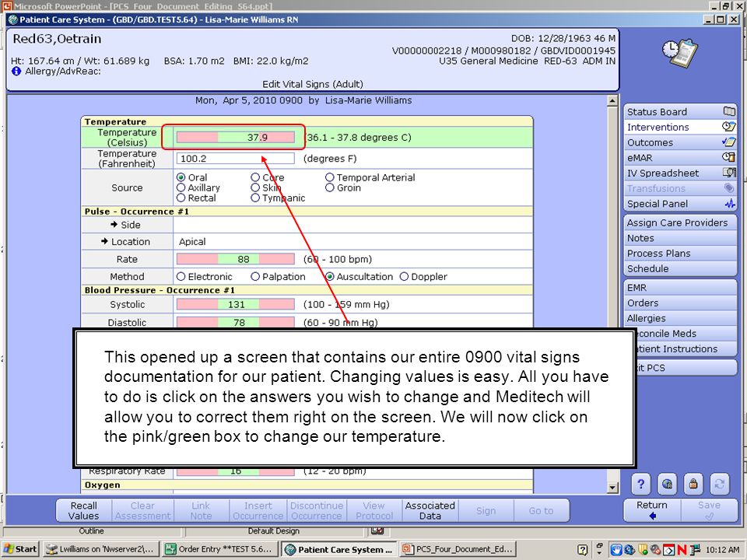Click the eMAR icon
The image size is (747, 560).
(729, 157)
